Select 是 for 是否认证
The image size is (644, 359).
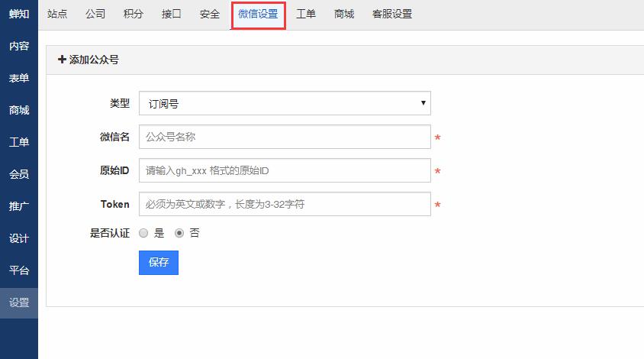pos(143,233)
